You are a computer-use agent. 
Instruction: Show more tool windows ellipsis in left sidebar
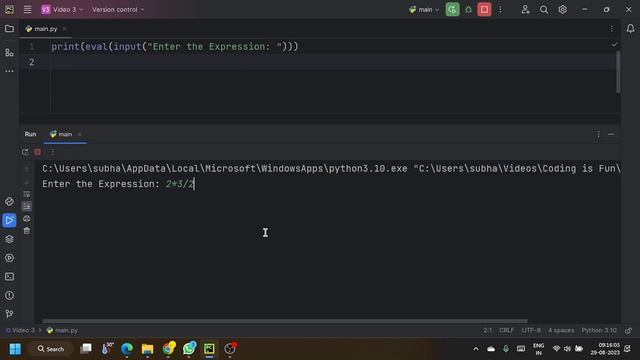tap(9, 71)
